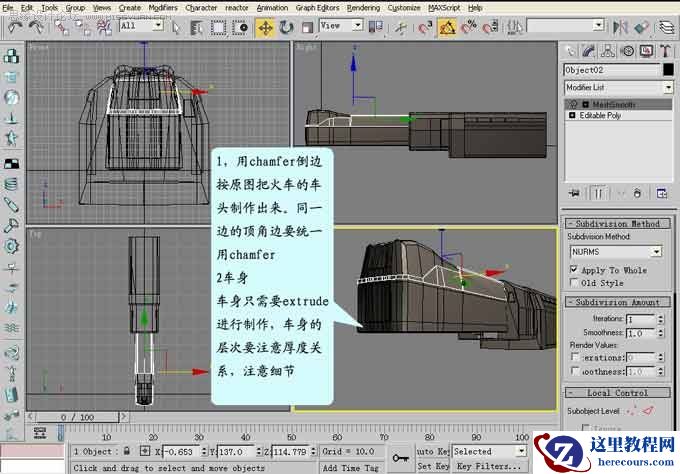Activate the Select and Rotate tool
This screenshot has width=680, height=474.
coord(286,27)
